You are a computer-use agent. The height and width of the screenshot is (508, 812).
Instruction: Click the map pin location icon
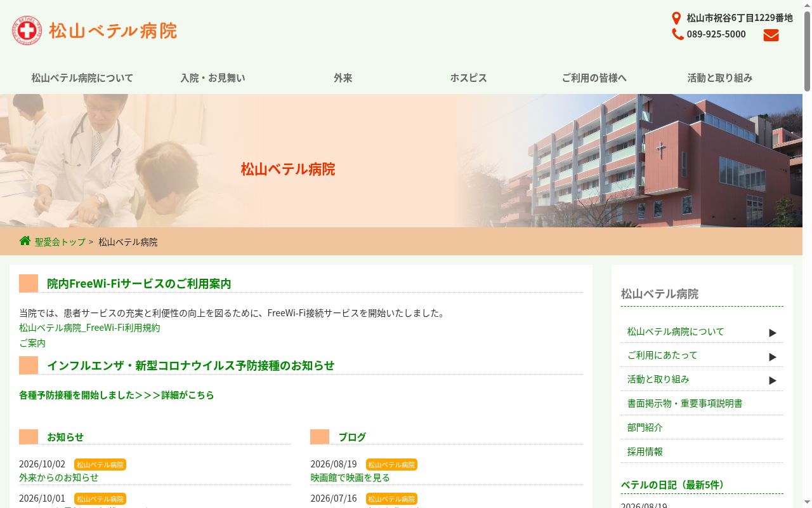[676, 18]
